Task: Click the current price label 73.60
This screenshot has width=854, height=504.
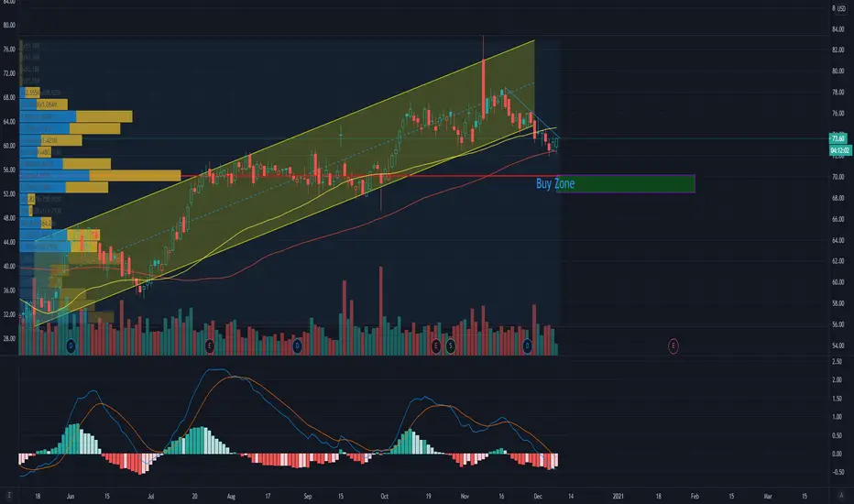Action: pos(838,138)
